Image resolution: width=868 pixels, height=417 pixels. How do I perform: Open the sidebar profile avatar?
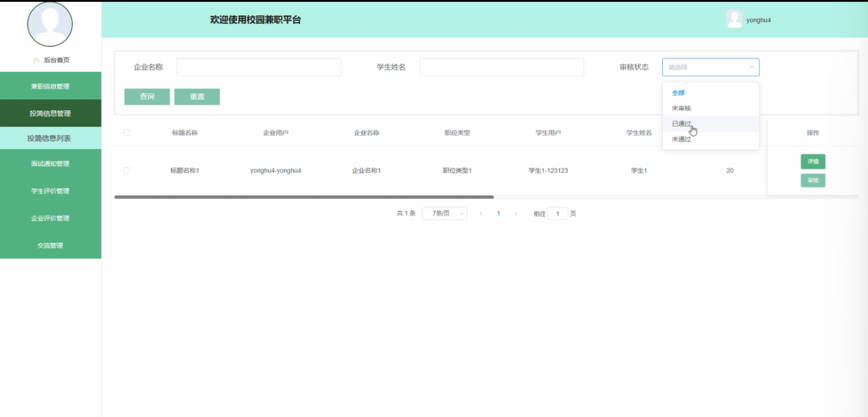tap(49, 24)
